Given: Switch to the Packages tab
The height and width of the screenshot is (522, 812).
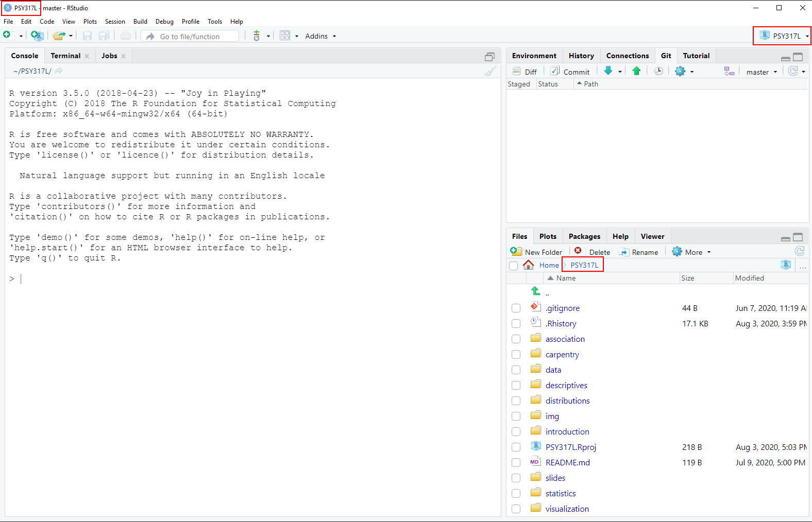Looking at the screenshot, I should (x=584, y=236).
